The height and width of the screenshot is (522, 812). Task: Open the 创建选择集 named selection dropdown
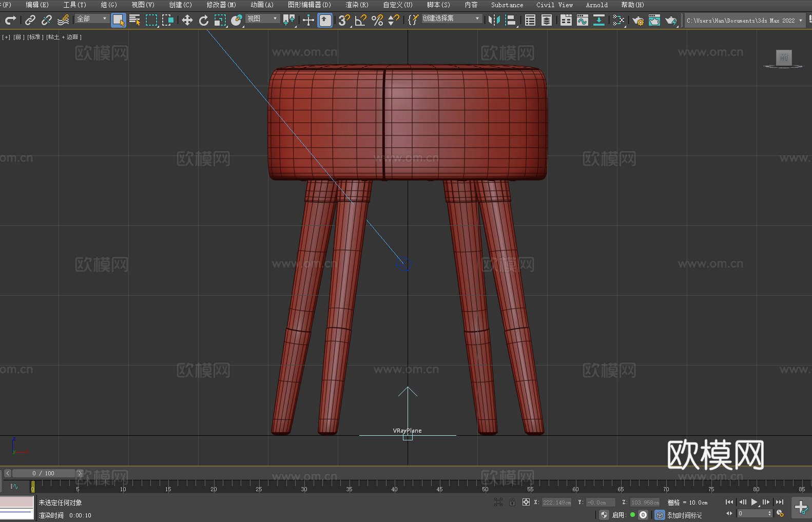click(x=452, y=18)
